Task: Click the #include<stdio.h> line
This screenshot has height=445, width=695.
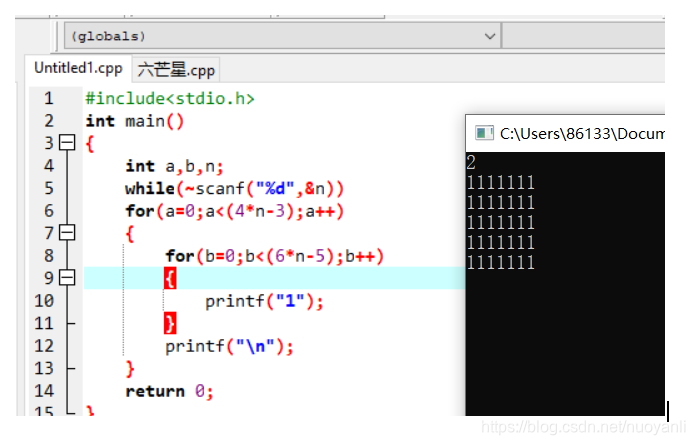Action: [170, 98]
